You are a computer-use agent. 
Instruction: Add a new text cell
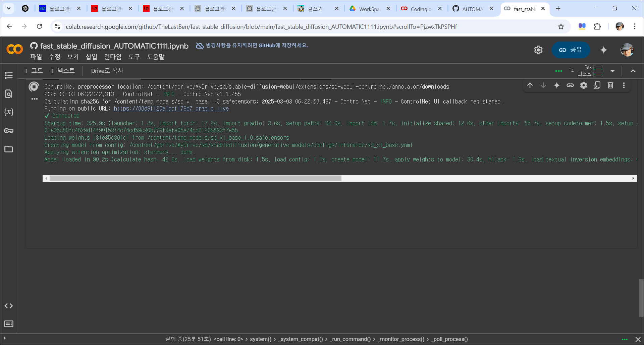click(x=62, y=71)
